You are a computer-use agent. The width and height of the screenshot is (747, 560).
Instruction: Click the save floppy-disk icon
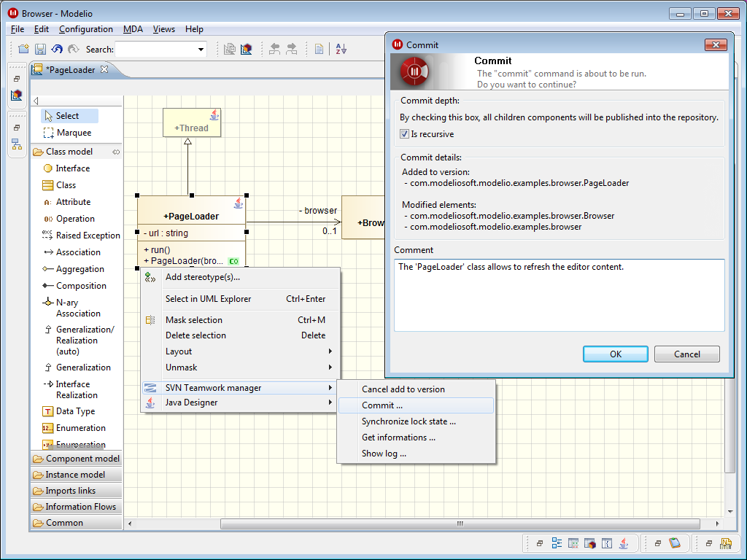[41, 49]
